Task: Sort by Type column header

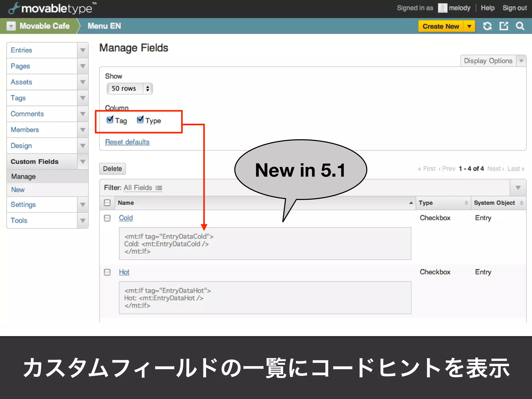Action: point(443,203)
